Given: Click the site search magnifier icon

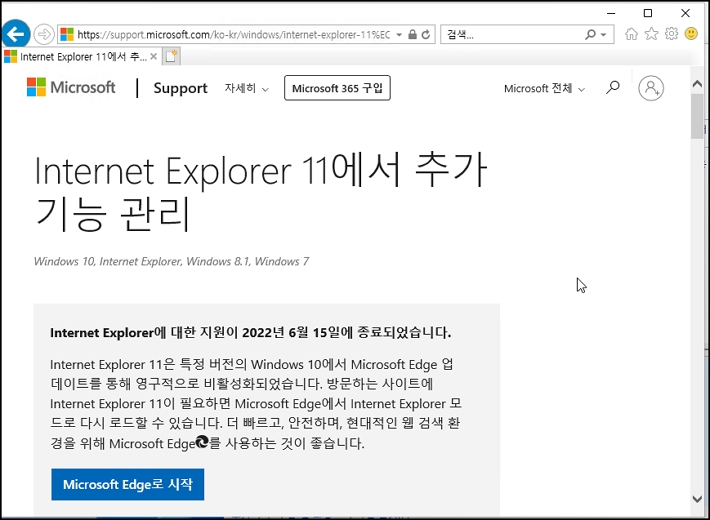Looking at the screenshot, I should (x=613, y=87).
